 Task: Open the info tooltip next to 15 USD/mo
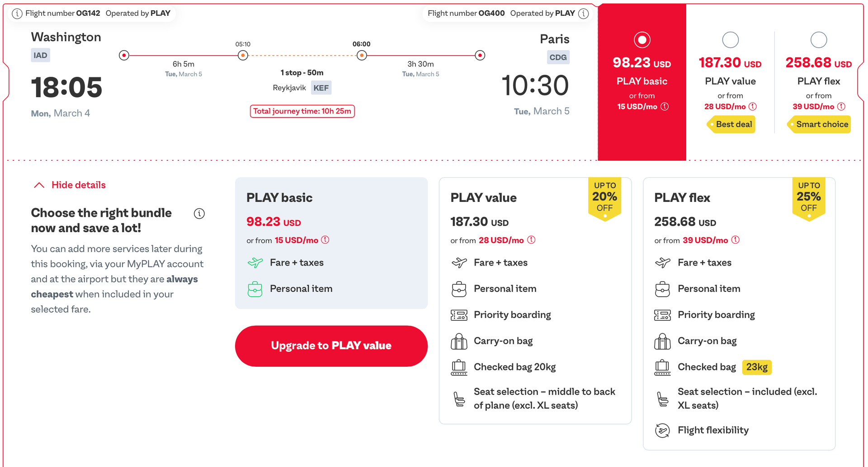tap(665, 107)
